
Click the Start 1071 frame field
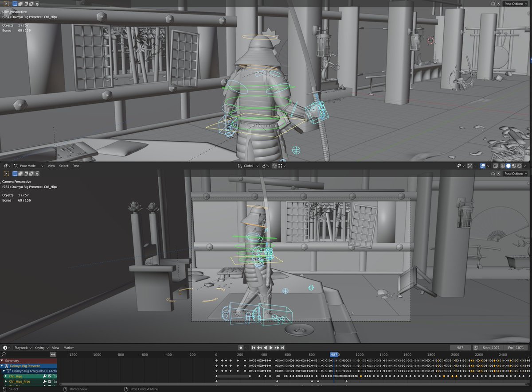[x=491, y=348]
